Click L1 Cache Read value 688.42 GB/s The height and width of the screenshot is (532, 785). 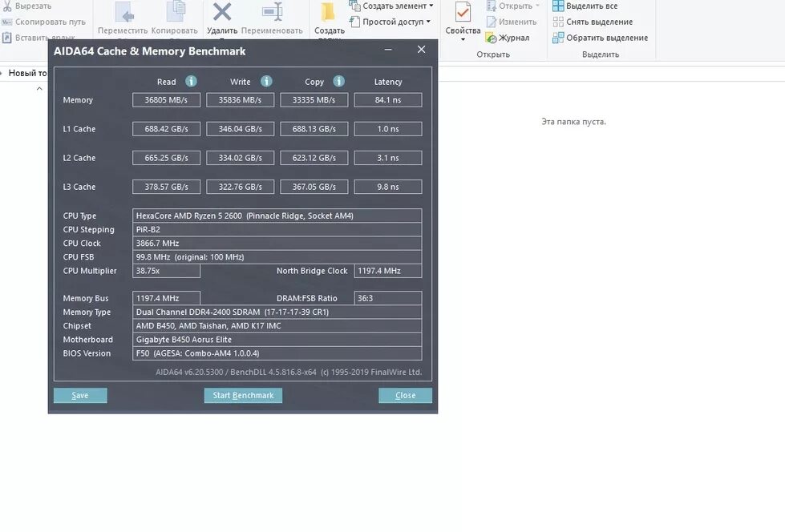click(166, 129)
